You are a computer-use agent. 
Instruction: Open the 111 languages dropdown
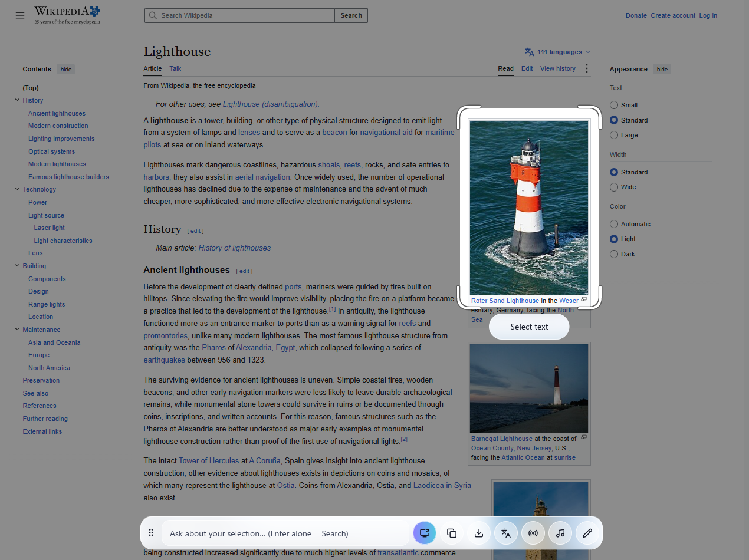point(557,52)
